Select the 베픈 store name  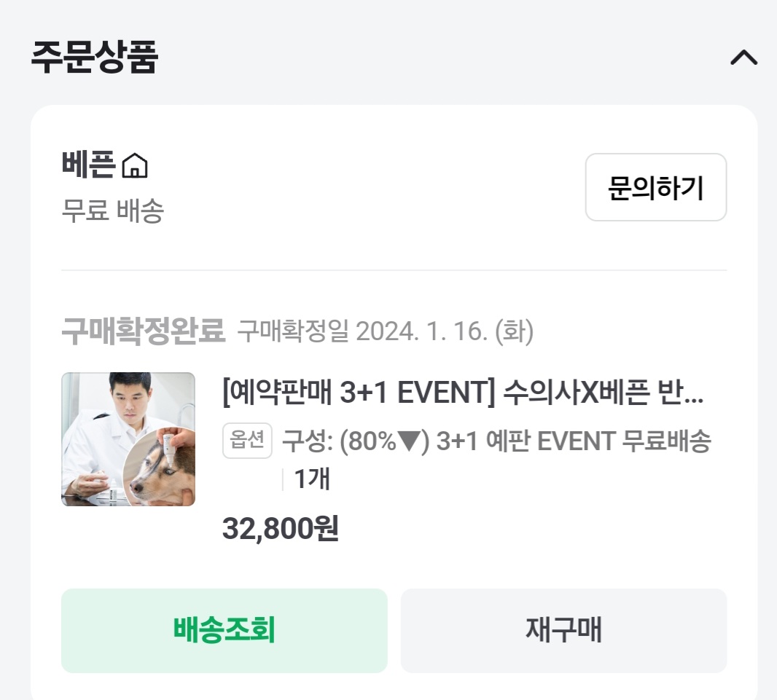point(87,165)
